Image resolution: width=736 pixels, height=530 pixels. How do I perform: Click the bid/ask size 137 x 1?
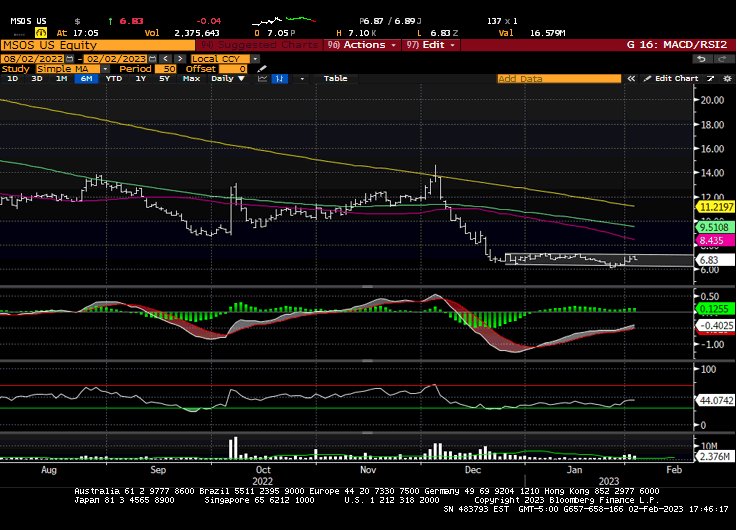[x=502, y=21]
